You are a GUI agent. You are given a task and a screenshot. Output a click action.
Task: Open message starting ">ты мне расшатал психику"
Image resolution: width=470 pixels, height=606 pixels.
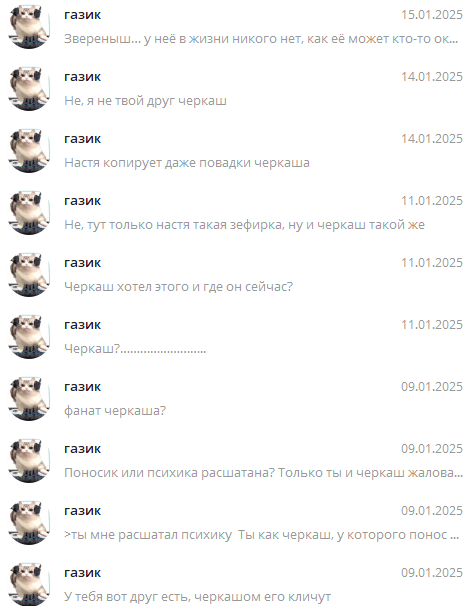point(235,523)
